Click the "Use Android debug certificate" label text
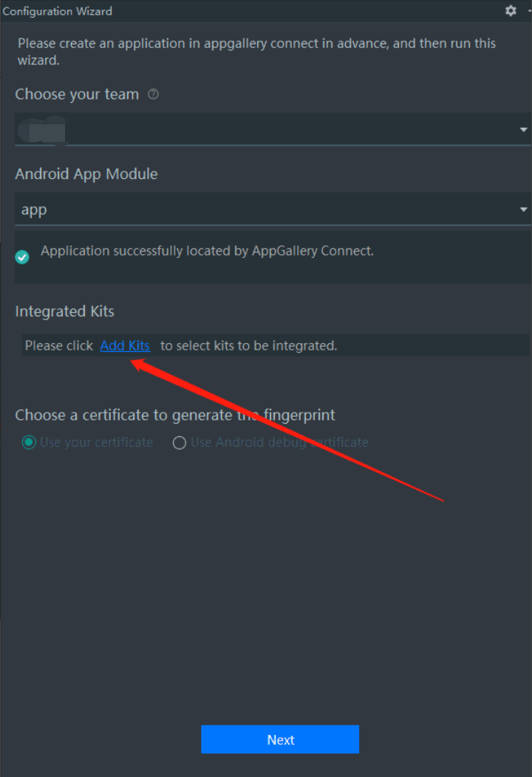The height and width of the screenshot is (777, 532). coord(279,443)
